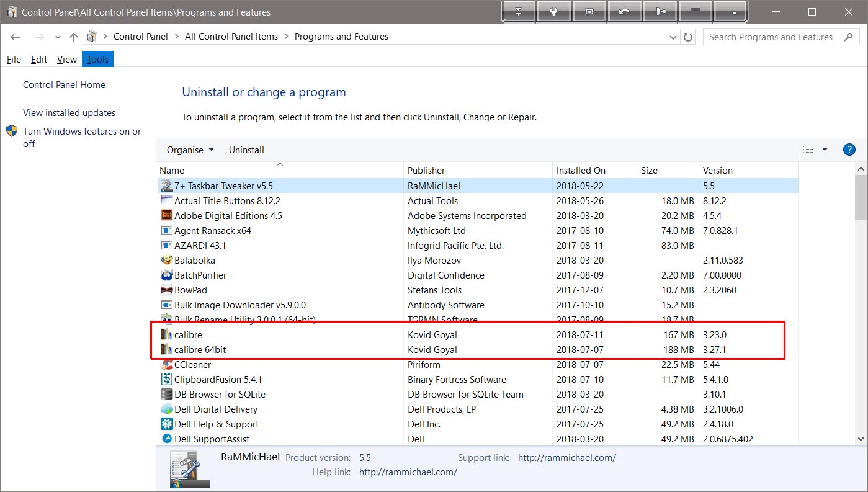Viewport: 868px width, 492px height.
Task: Click the small-dot title-bar button
Action: click(732, 11)
